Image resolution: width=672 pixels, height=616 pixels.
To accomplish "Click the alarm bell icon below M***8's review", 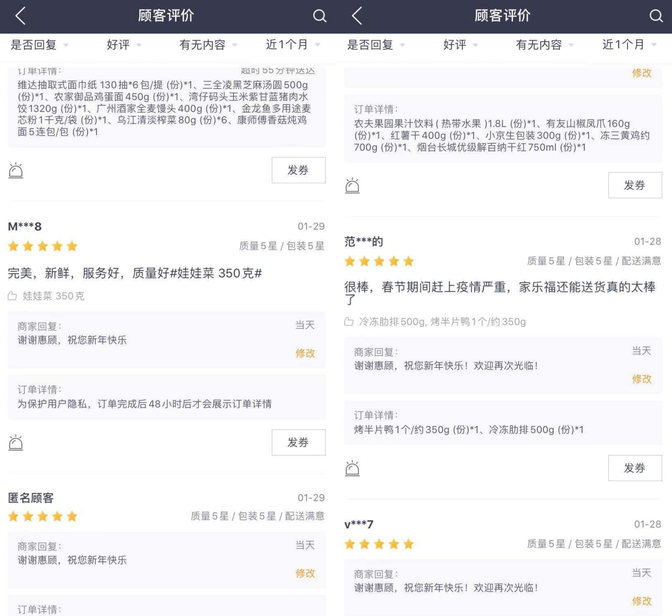I will pyautogui.click(x=16, y=442).
